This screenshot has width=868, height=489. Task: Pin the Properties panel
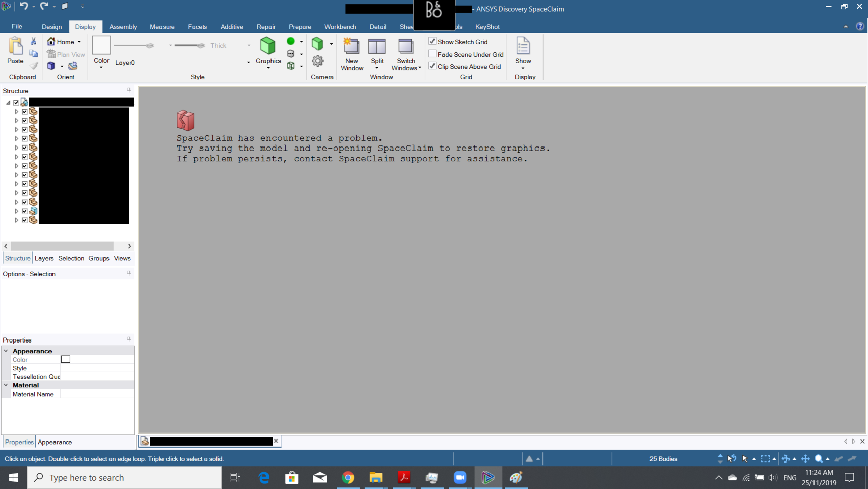129,339
